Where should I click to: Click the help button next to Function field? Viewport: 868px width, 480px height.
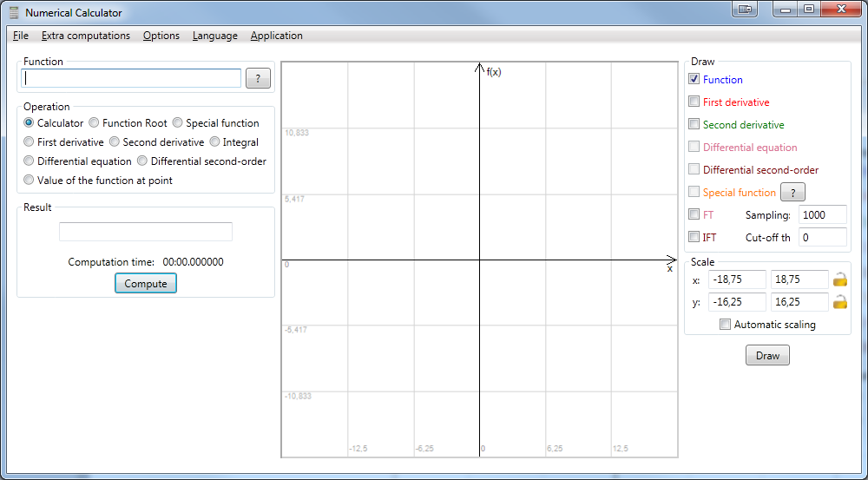(258, 79)
